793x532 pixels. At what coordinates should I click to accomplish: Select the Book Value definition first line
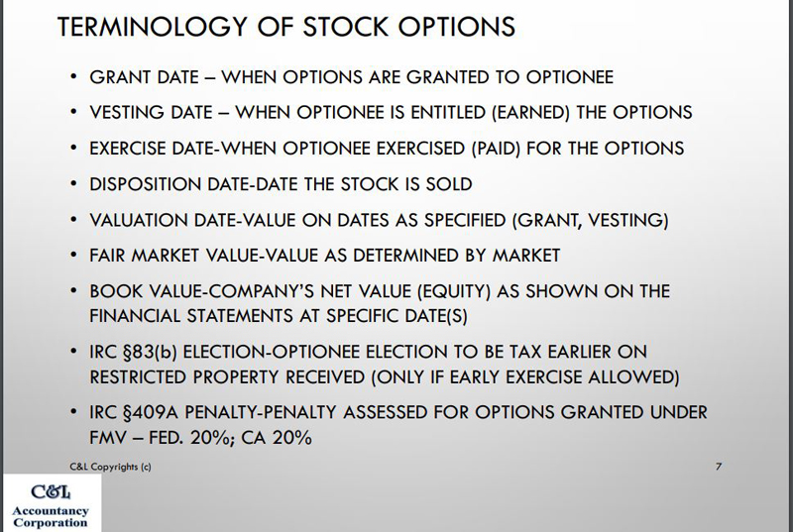pos(380,291)
